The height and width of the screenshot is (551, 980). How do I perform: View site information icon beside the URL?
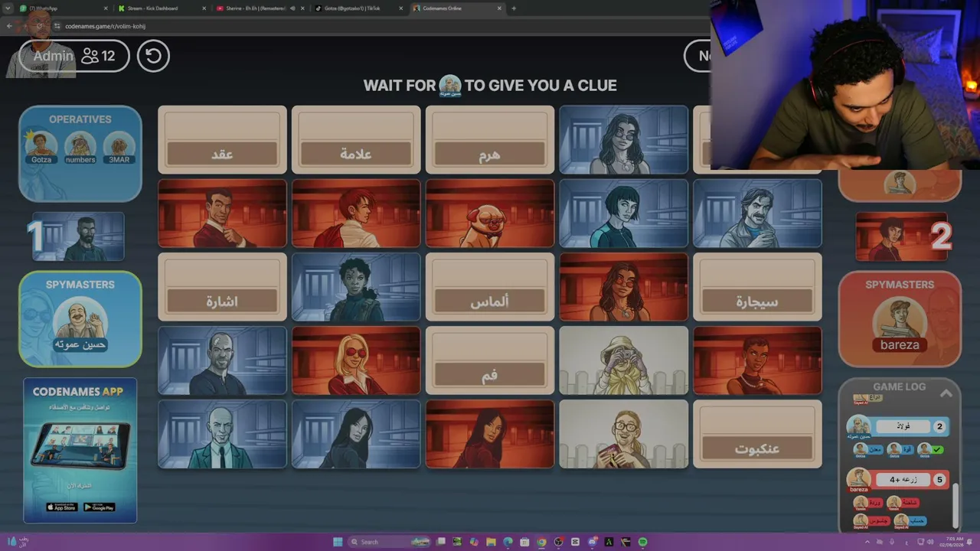point(57,26)
